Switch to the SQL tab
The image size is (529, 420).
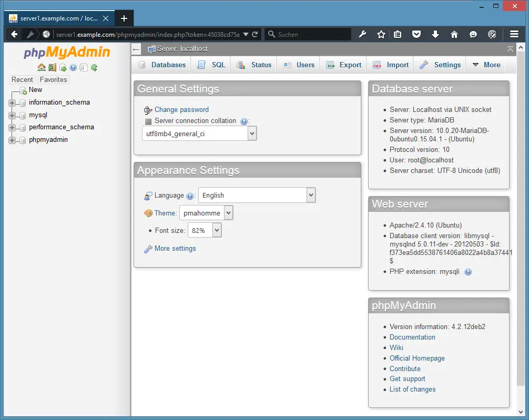pos(211,65)
